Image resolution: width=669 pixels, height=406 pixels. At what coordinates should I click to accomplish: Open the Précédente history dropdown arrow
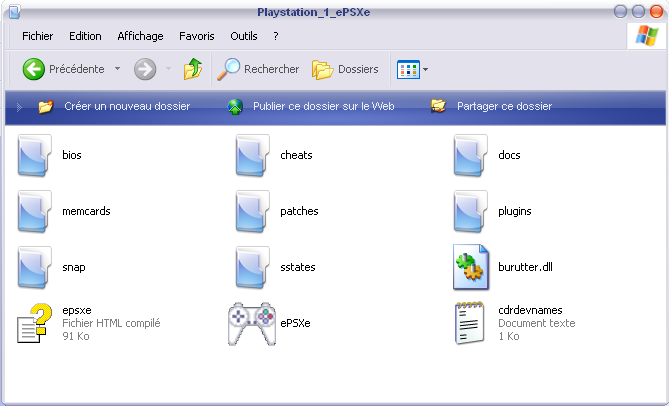117,69
